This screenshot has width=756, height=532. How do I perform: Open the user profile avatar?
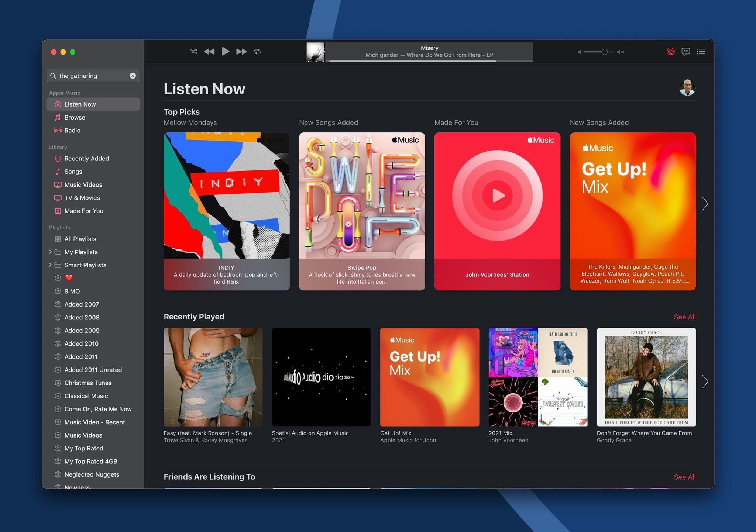click(687, 88)
